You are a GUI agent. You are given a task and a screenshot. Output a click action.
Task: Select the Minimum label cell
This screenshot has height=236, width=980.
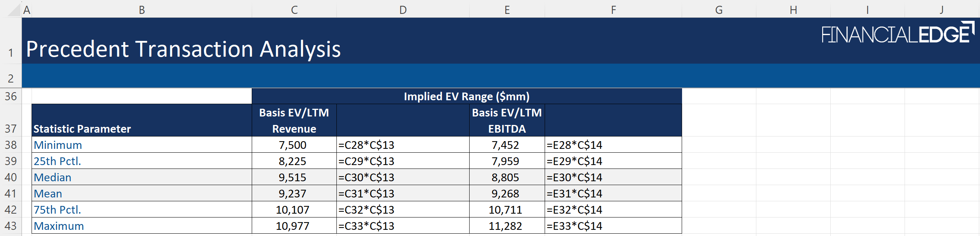pyautogui.click(x=58, y=145)
